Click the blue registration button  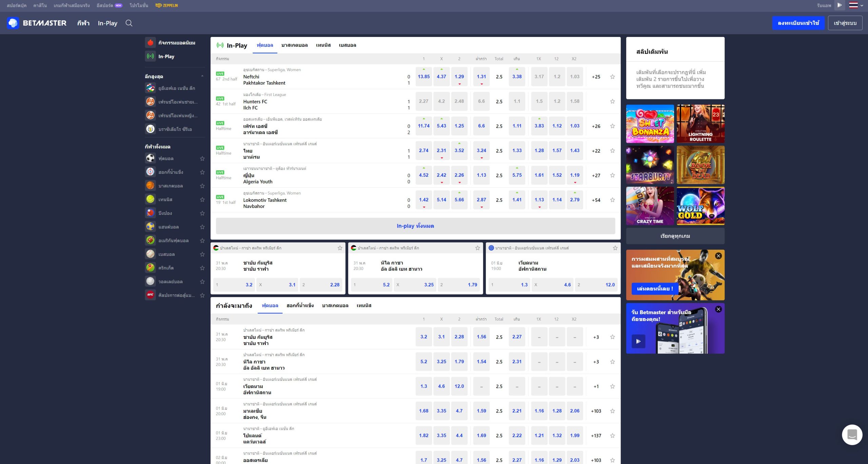pos(798,23)
